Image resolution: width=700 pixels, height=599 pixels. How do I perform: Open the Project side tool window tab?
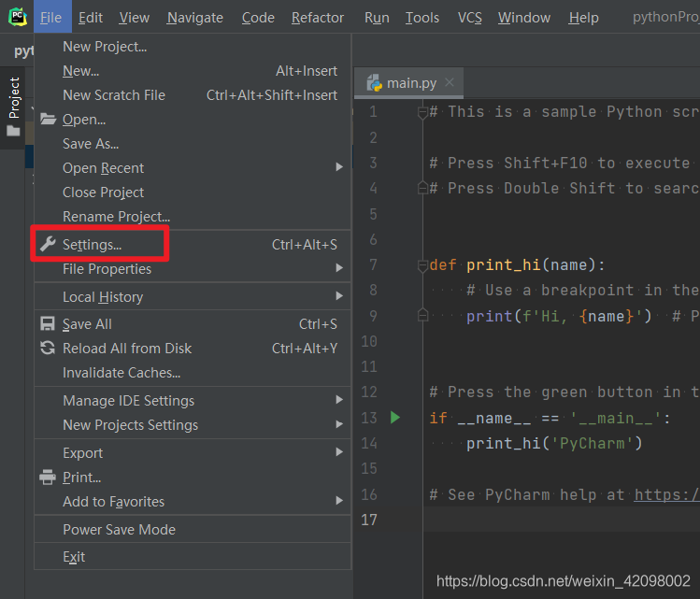pos(13,107)
